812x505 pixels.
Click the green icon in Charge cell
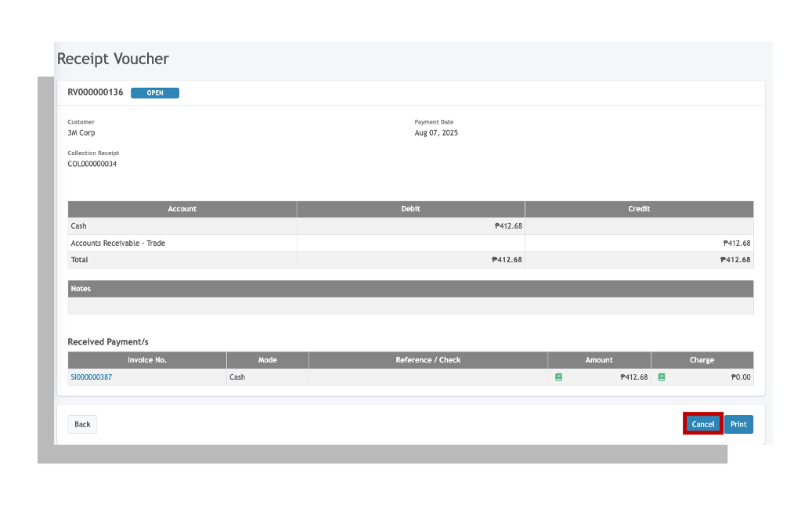click(662, 377)
